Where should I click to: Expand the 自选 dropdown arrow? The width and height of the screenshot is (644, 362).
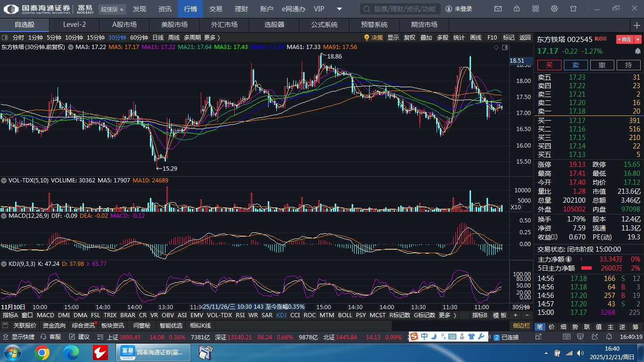(x=638, y=40)
